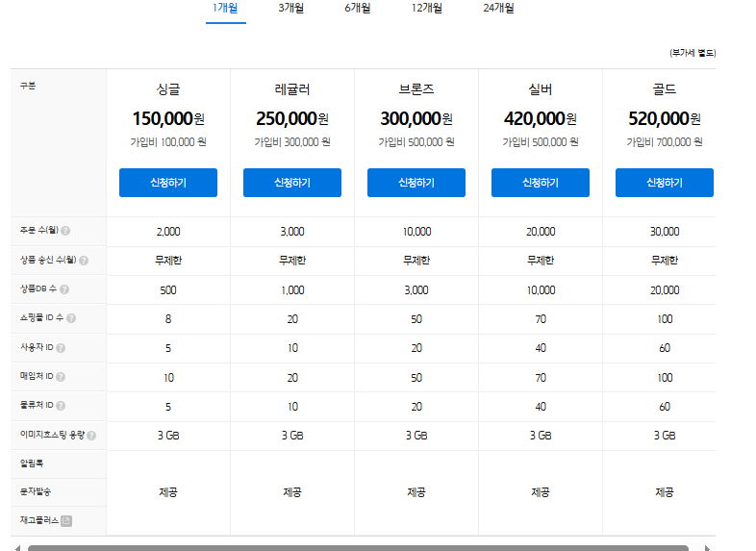Click 제공 in the 골드 column
Image resolution: width=756 pixels, height=551 pixels.
tap(665, 492)
